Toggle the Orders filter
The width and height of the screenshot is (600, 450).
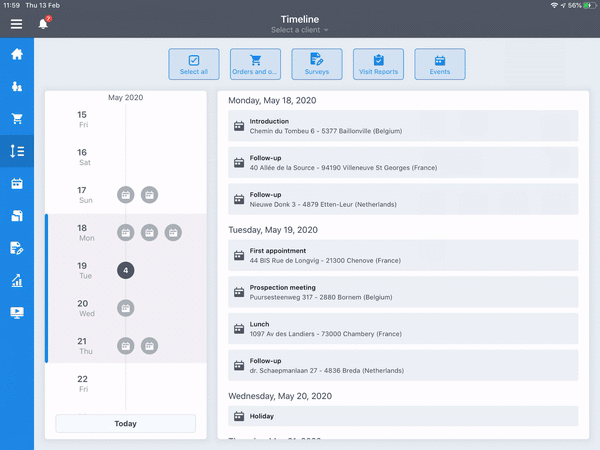coord(255,64)
